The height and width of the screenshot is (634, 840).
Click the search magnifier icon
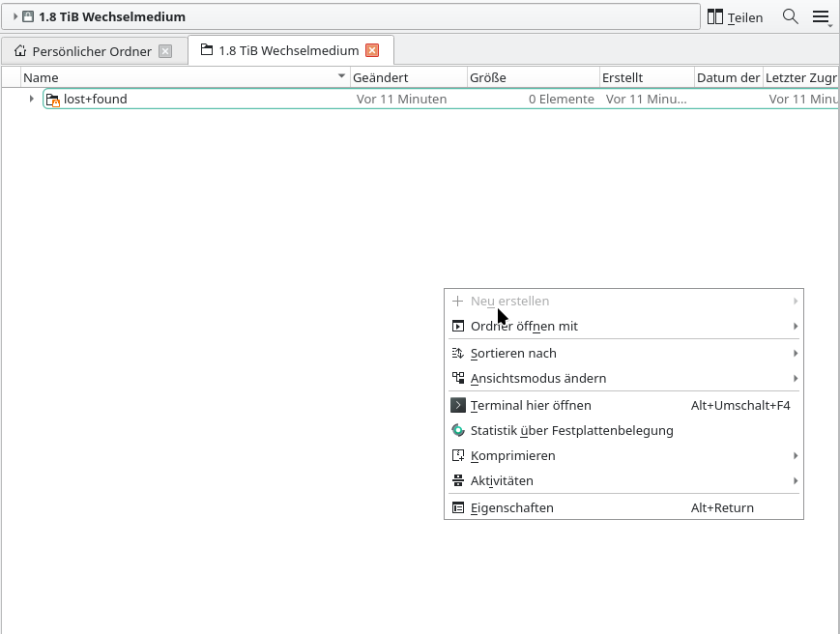790,16
